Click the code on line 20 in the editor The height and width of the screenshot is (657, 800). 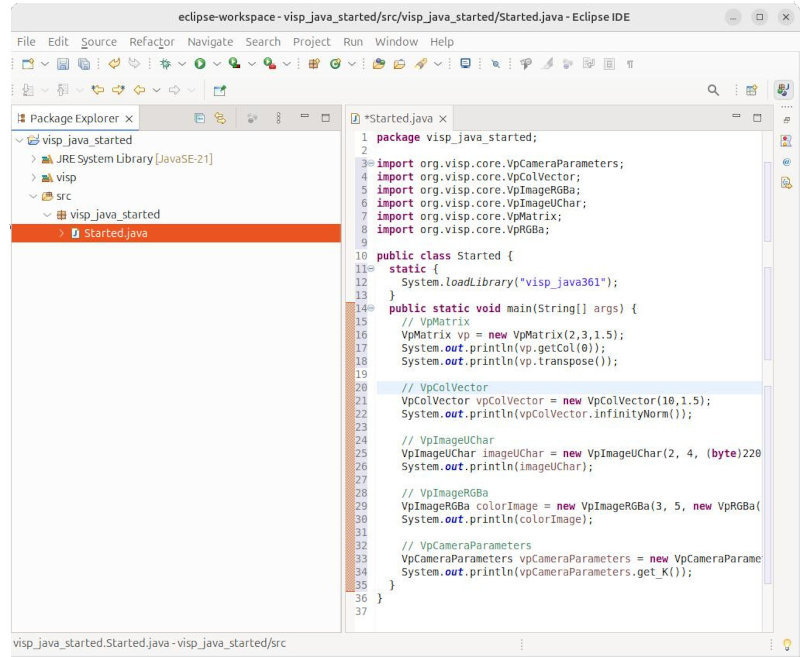point(444,387)
